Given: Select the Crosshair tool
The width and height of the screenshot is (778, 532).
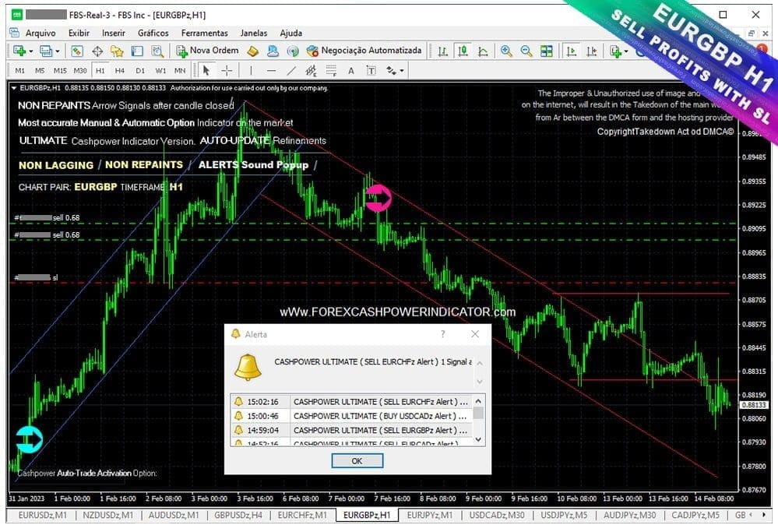Looking at the screenshot, I should tap(227, 70).
